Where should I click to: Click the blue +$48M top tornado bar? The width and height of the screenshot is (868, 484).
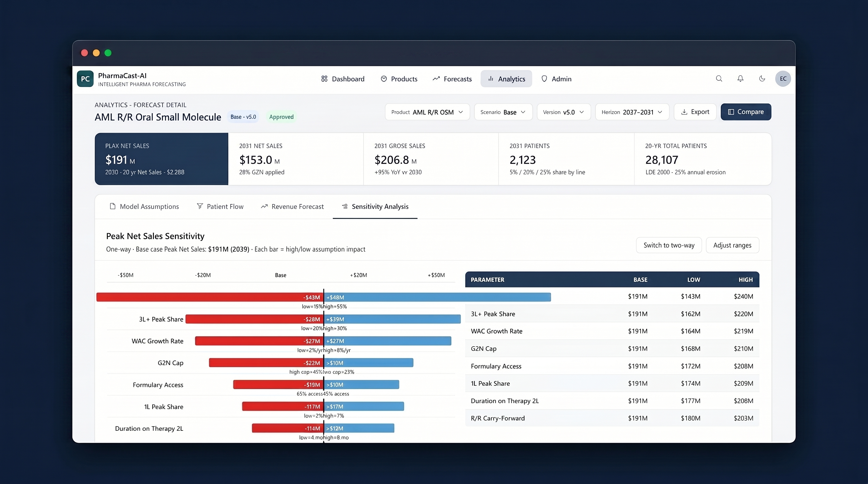tap(437, 297)
